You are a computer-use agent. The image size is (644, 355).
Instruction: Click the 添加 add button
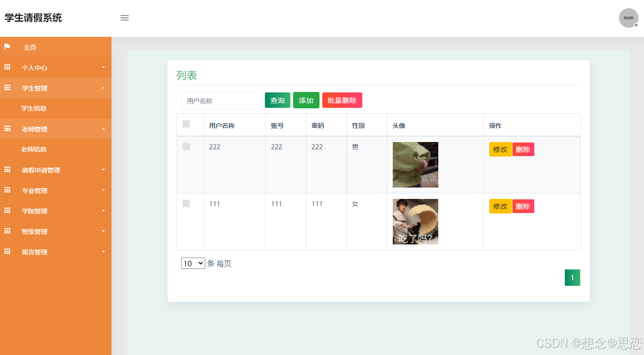306,100
